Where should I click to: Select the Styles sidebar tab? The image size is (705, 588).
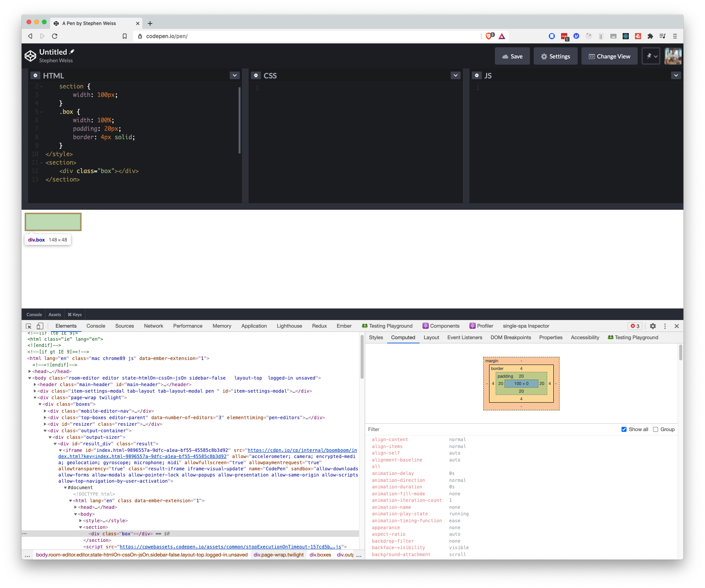click(x=376, y=338)
